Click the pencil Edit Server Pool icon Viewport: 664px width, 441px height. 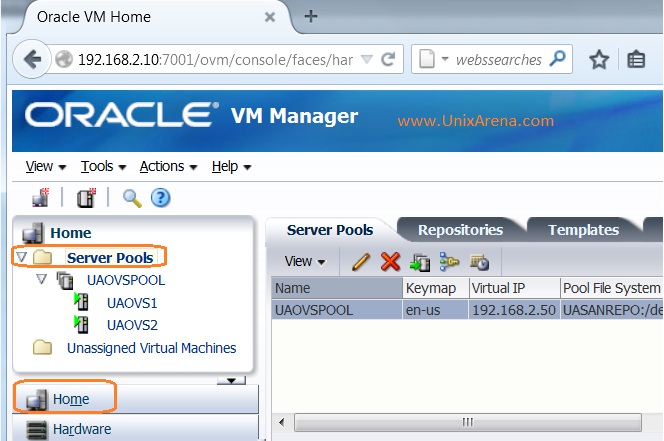tap(361, 262)
